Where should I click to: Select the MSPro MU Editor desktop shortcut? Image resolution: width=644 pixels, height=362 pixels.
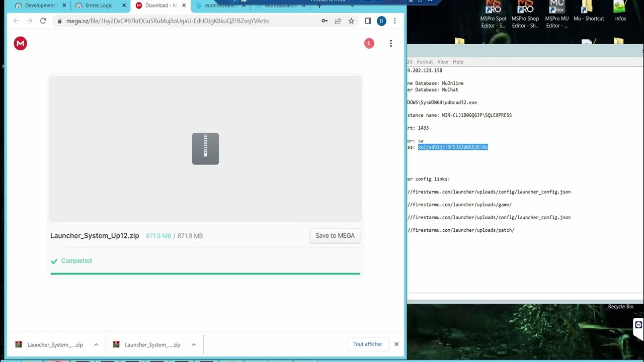557,15
